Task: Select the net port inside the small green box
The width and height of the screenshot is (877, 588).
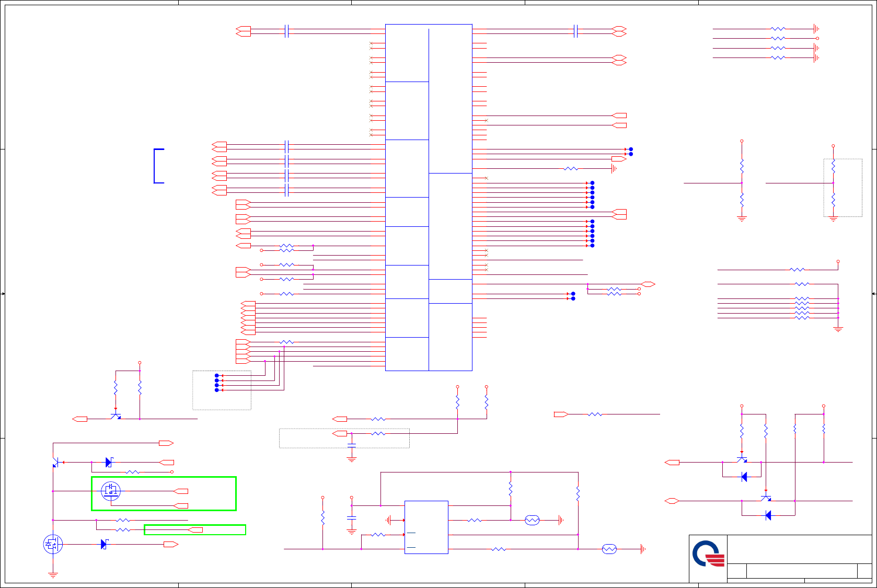Action: pyautogui.click(x=195, y=530)
